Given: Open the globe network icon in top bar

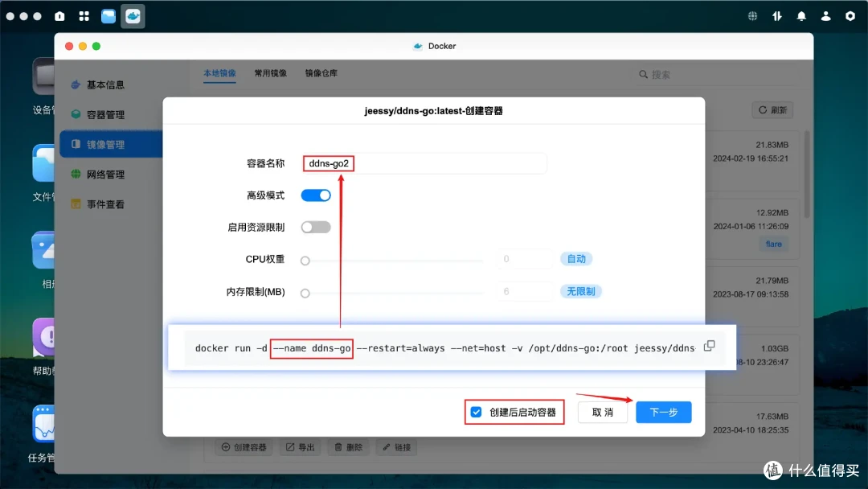Looking at the screenshot, I should pyautogui.click(x=752, y=16).
